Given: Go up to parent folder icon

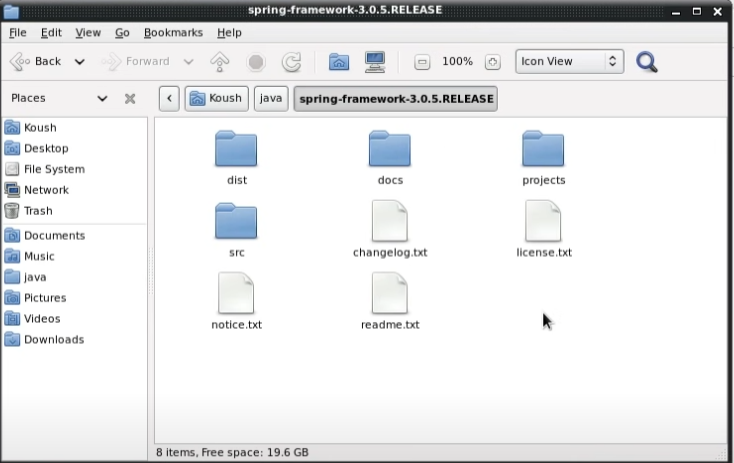Looking at the screenshot, I should pyautogui.click(x=220, y=62).
